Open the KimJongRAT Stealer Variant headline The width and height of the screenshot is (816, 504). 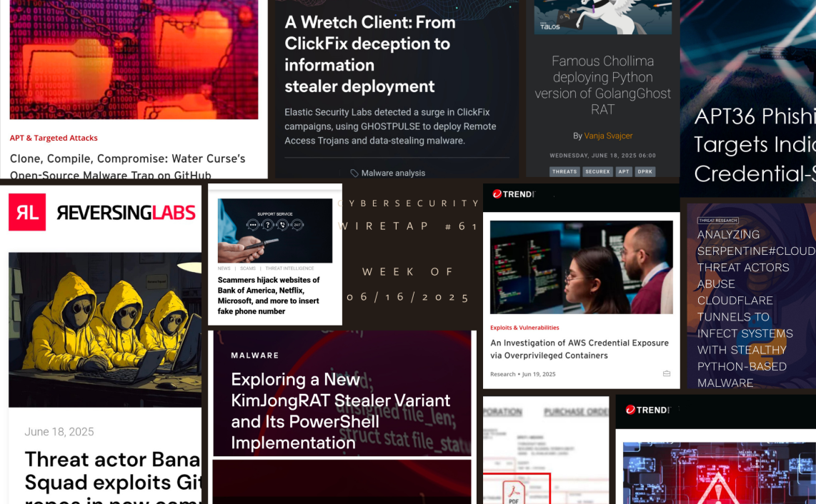[340, 411]
